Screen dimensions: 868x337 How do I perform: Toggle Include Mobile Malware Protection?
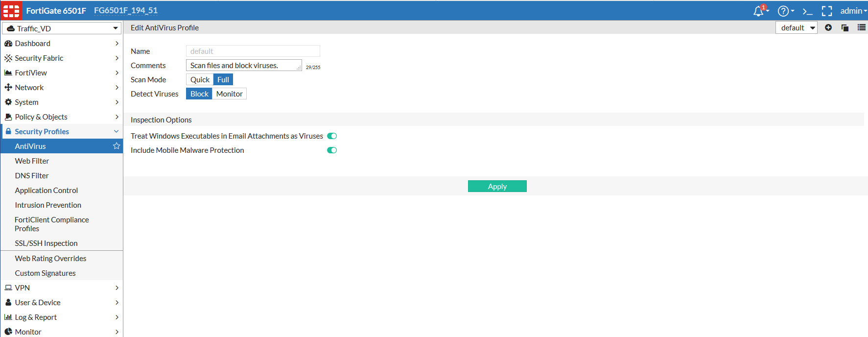point(332,150)
